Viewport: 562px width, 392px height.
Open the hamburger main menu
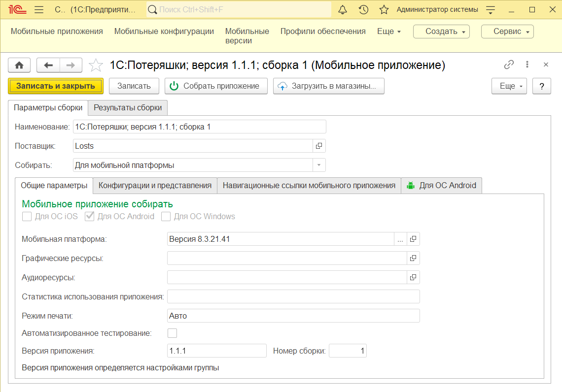(39, 10)
